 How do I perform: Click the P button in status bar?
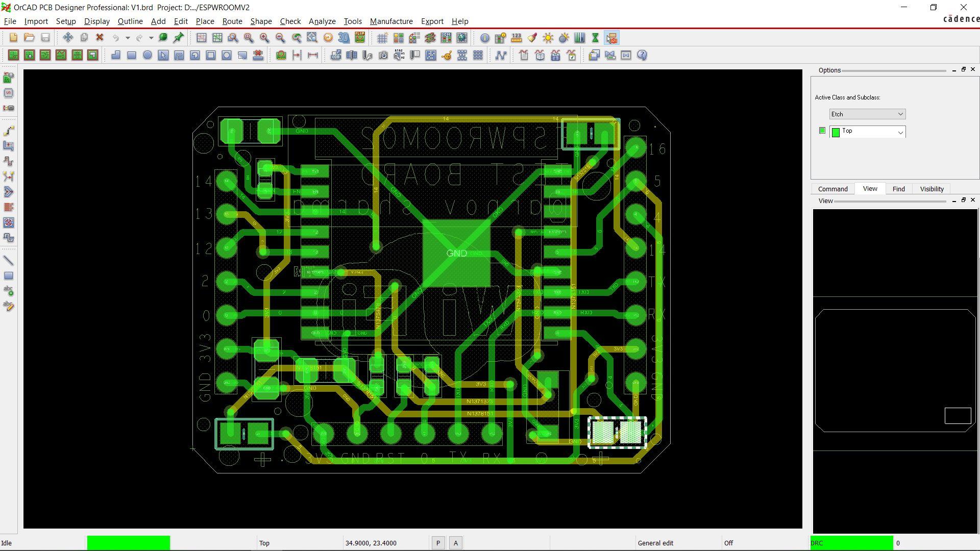pos(438,543)
